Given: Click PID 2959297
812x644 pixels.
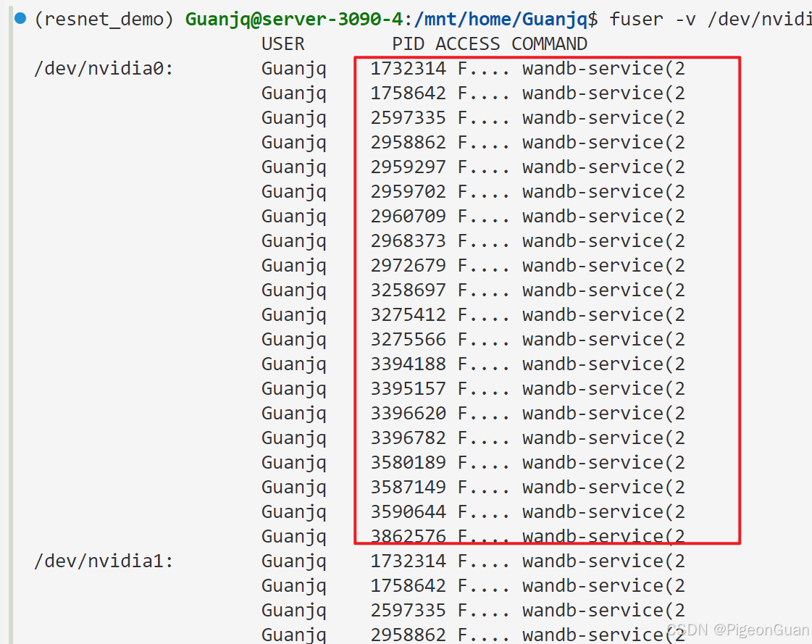Looking at the screenshot, I should [x=408, y=167].
